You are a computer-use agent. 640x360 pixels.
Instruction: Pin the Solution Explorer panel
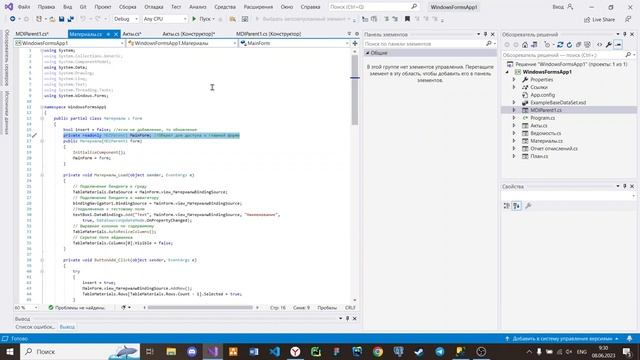click(x=624, y=34)
